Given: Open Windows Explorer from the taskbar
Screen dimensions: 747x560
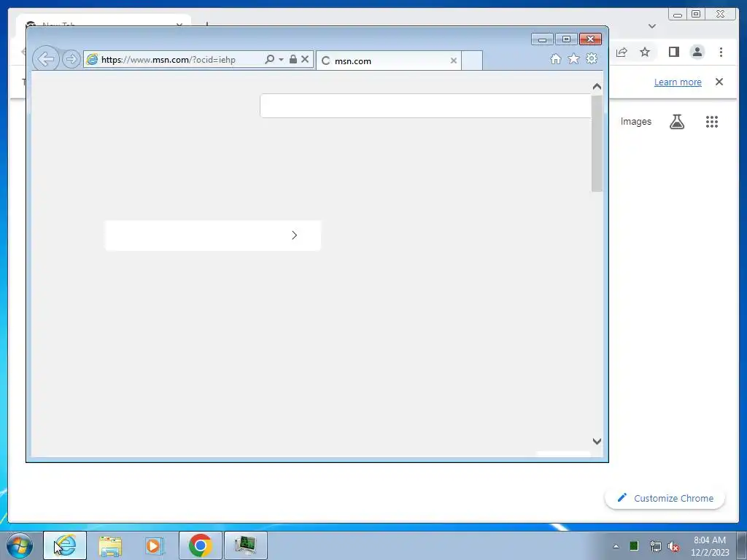Looking at the screenshot, I should click(x=110, y=545).
